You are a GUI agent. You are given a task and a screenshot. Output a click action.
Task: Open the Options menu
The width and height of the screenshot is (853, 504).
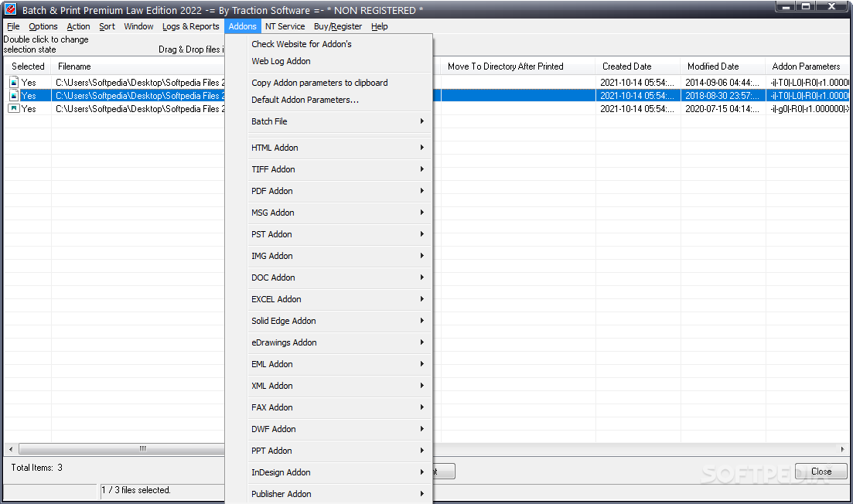[x=43, y=26]
